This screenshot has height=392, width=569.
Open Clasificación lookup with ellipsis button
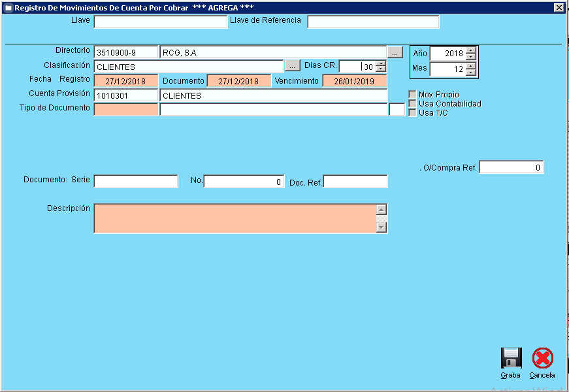coord(292,66)
